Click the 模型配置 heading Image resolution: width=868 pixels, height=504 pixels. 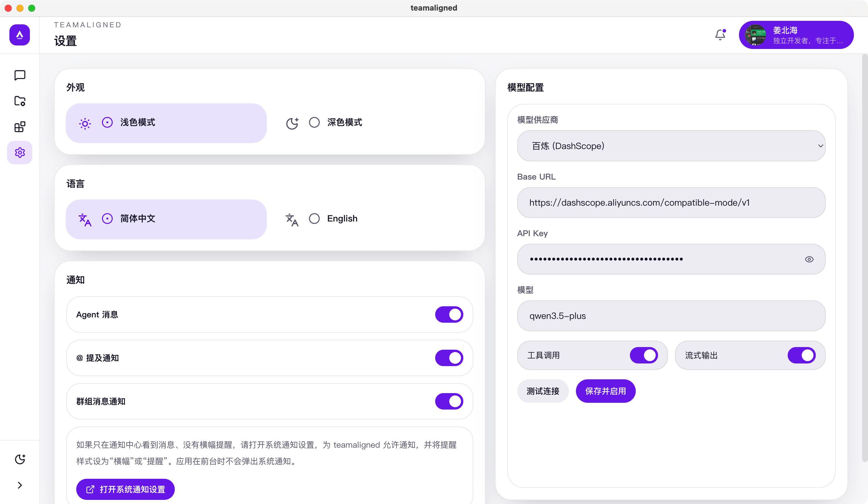coord(525,87)
